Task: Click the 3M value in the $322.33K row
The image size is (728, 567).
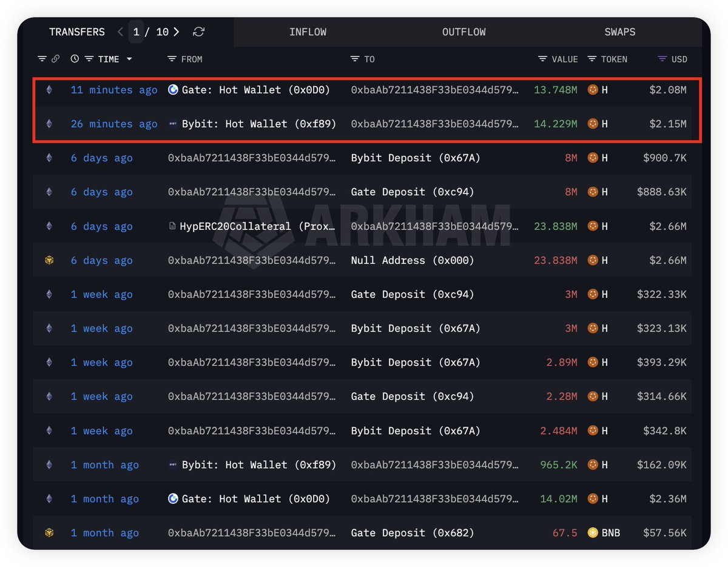Action: coord(571,294)
